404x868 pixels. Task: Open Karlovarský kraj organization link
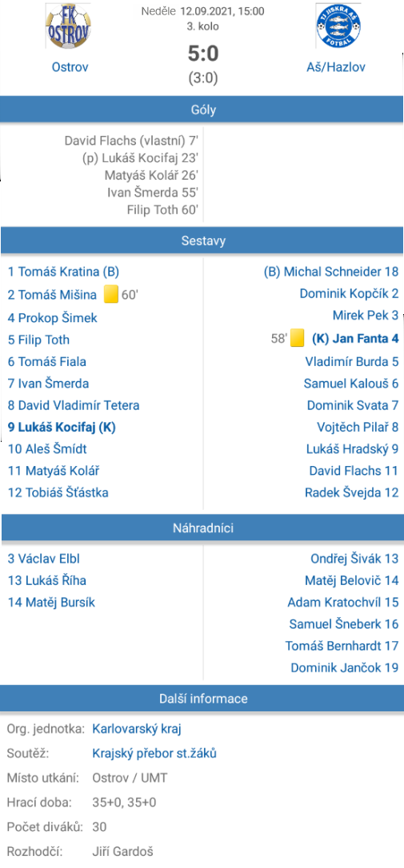tap(137, 728)
